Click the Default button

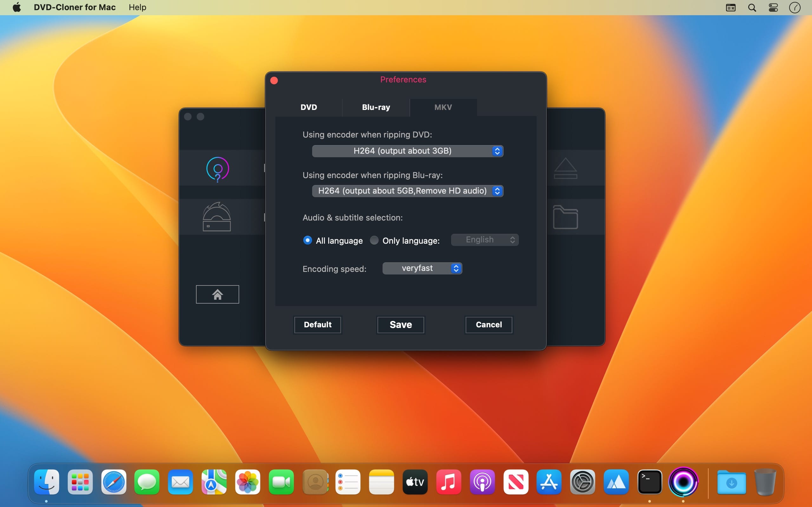coord(318,324)
